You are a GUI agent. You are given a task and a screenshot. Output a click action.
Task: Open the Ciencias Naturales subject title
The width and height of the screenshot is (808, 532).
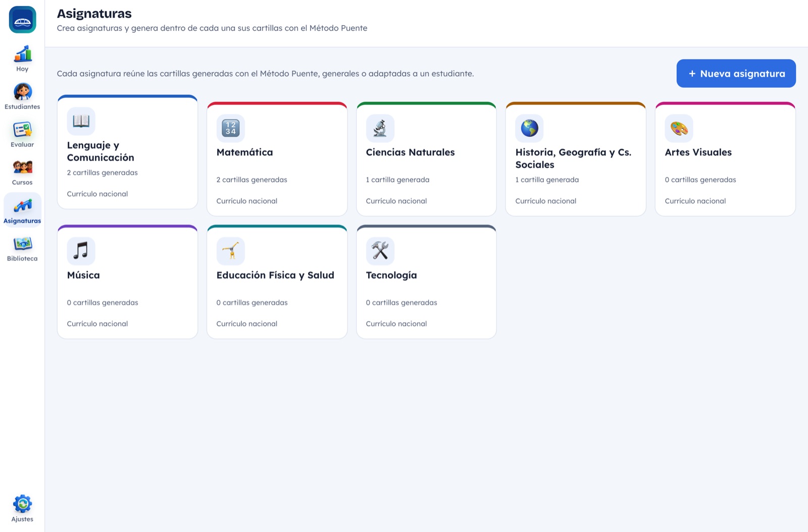[x=410, y=152]
